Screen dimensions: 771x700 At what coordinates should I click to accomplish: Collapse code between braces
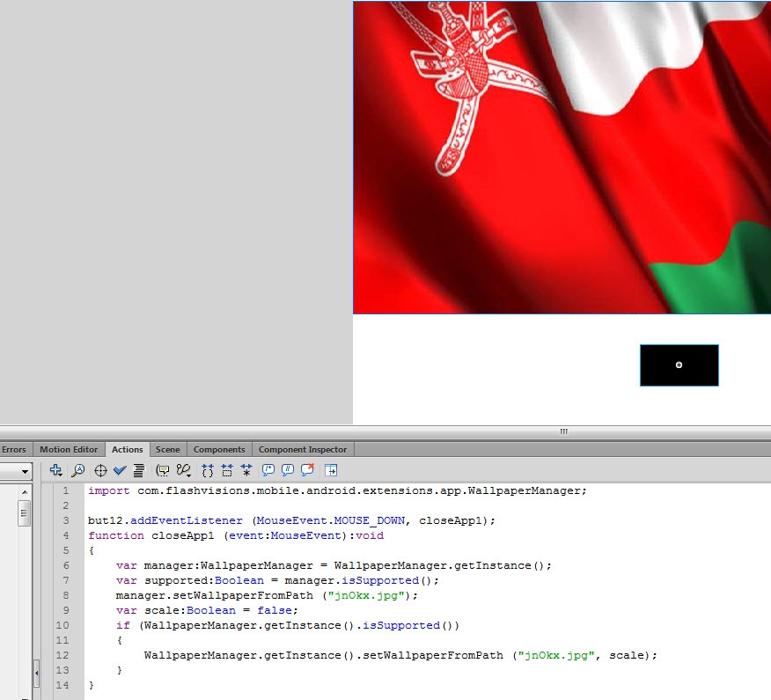206,470
